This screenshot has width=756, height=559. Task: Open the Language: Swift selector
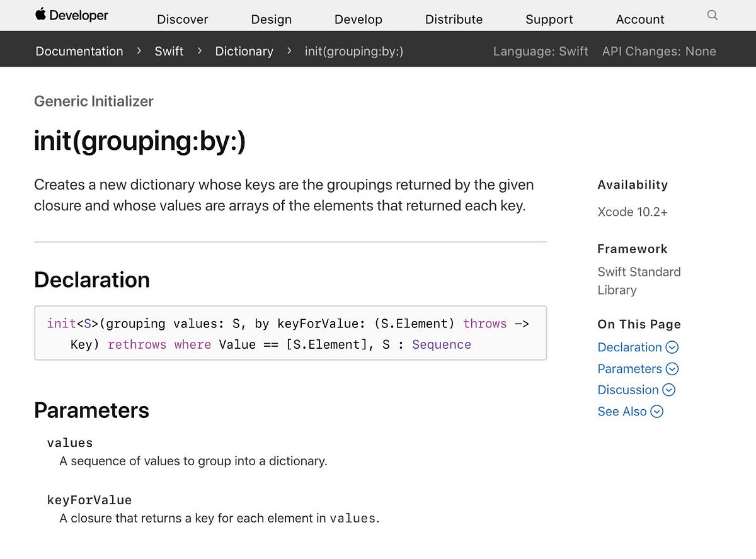(541, 51)
